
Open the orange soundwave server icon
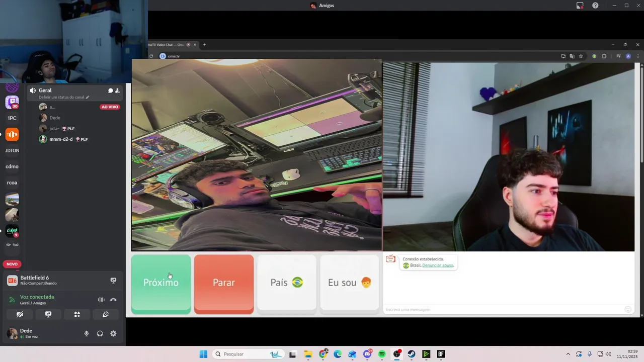click(12, 134)
